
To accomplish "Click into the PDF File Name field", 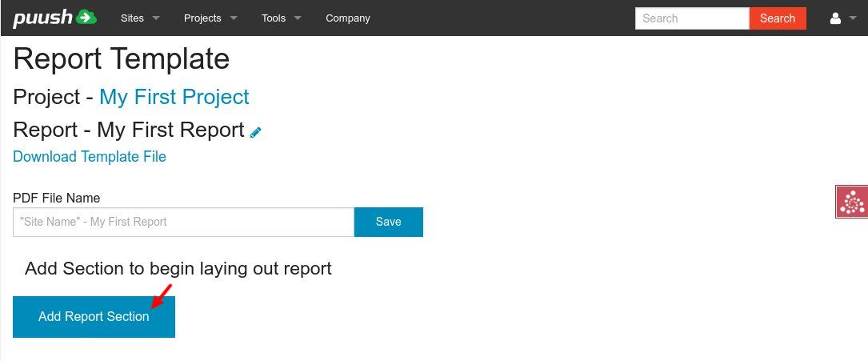I will coord(183,222).
